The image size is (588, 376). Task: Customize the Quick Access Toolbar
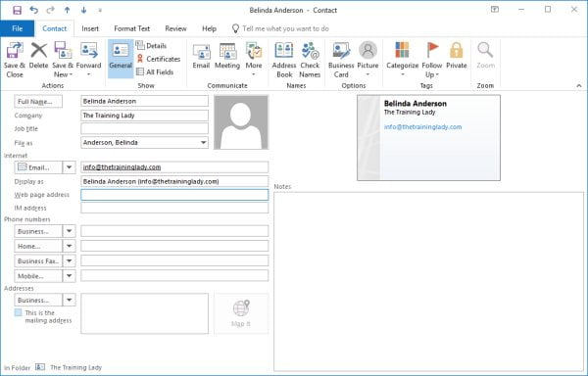100,11
